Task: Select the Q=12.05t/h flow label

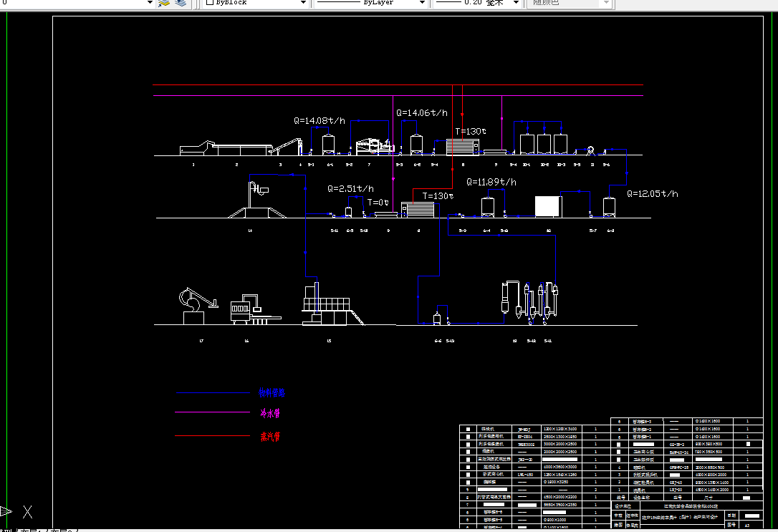Action: [x=652, y=194]
